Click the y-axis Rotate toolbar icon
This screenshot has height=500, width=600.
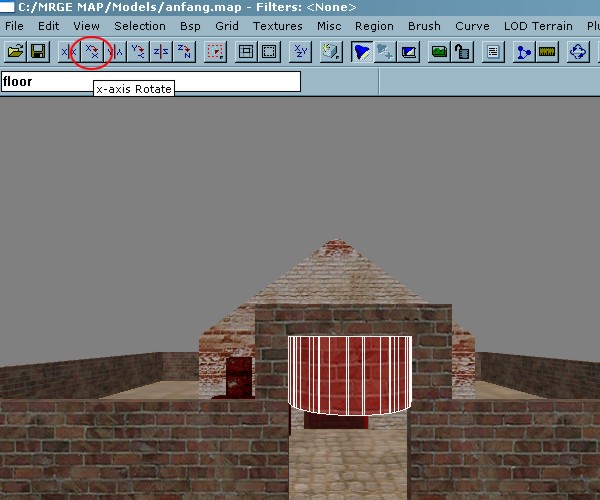[138, 51]
